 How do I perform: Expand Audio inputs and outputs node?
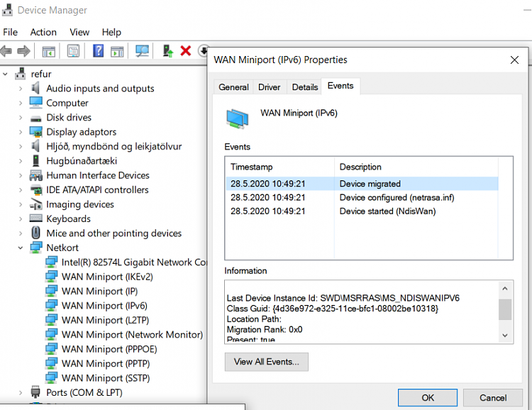click(21, 89)
